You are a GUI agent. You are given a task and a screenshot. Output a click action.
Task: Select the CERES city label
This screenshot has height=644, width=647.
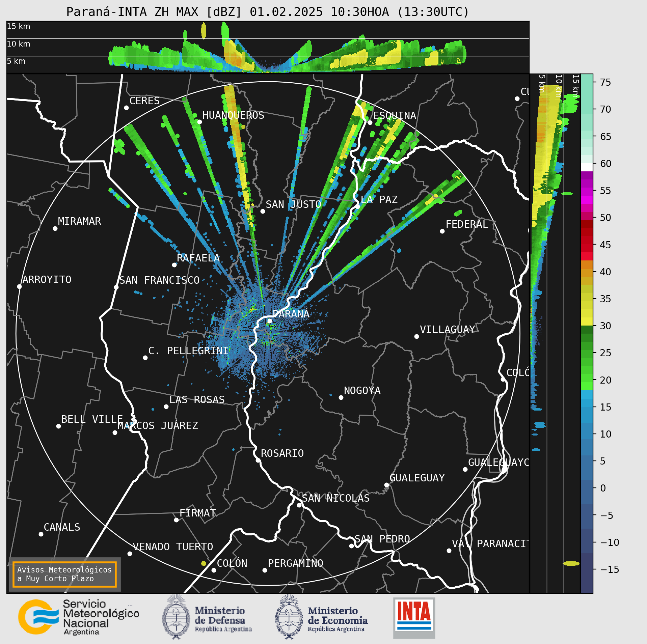144,101
